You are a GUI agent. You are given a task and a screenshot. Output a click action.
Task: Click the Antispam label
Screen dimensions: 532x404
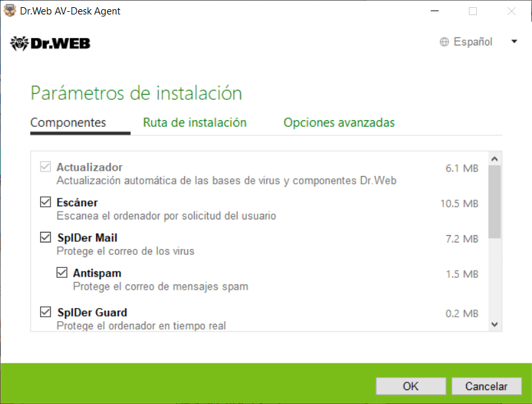click(97, 273)
